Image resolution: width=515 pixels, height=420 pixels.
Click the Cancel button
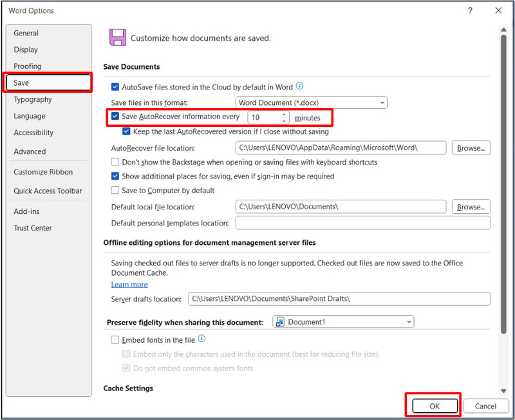[x=485, y=406]
